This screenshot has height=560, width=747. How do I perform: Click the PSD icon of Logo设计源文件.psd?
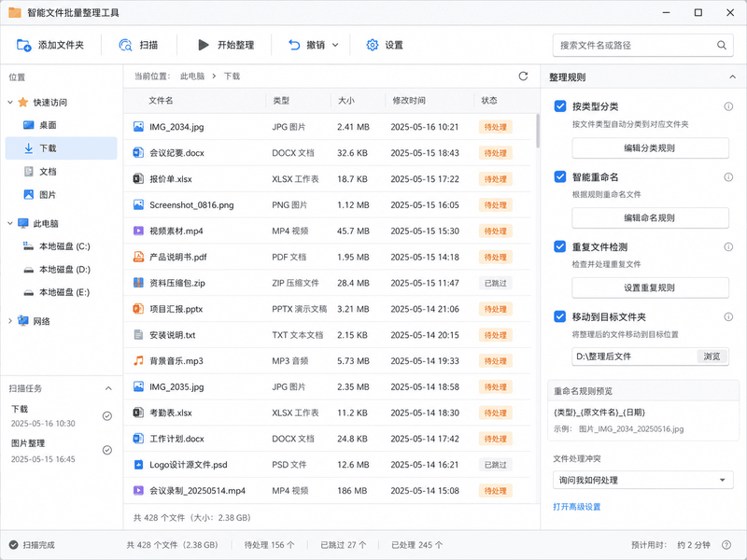[x=138, y=465]
